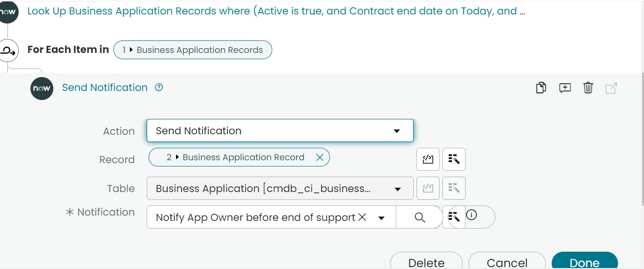Open data pill picker for Notification field
644x269 pixels.
pos(454,217)
